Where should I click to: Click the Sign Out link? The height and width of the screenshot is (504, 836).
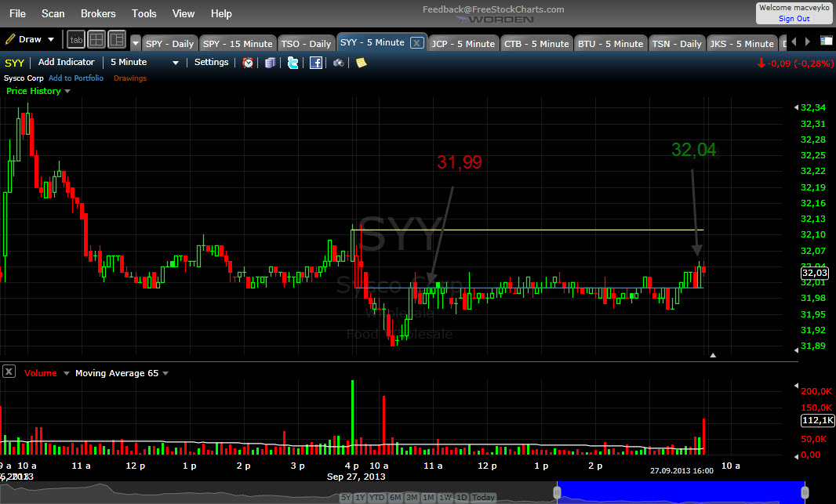[x=794, y=19]
